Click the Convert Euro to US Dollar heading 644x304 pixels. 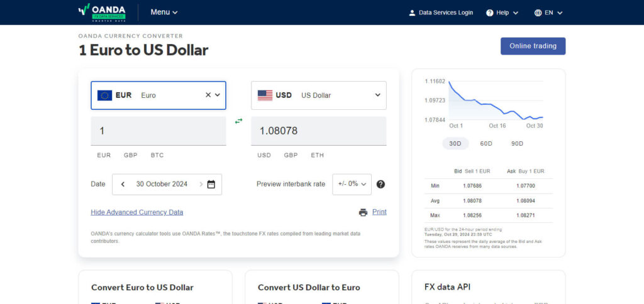(142, 287)
